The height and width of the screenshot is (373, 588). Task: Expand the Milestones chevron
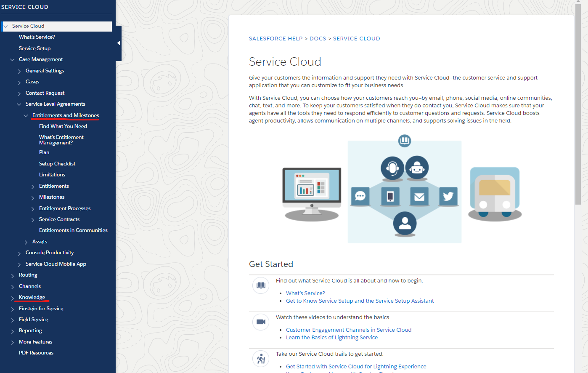coord(33,197)
